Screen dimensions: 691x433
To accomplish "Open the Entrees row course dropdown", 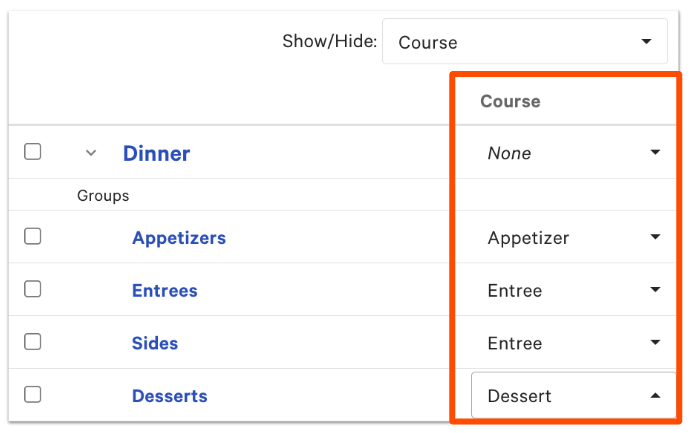I will pos(573,291).
